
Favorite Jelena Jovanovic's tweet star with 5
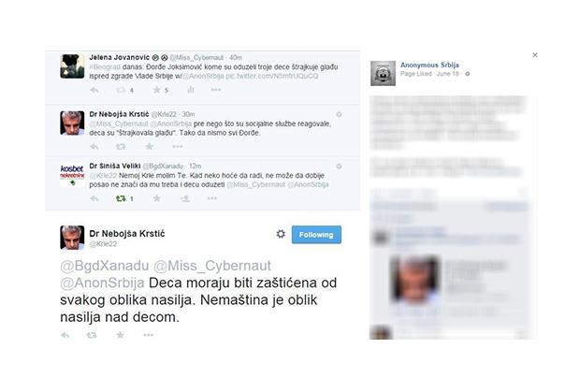(x=157, y=90)
